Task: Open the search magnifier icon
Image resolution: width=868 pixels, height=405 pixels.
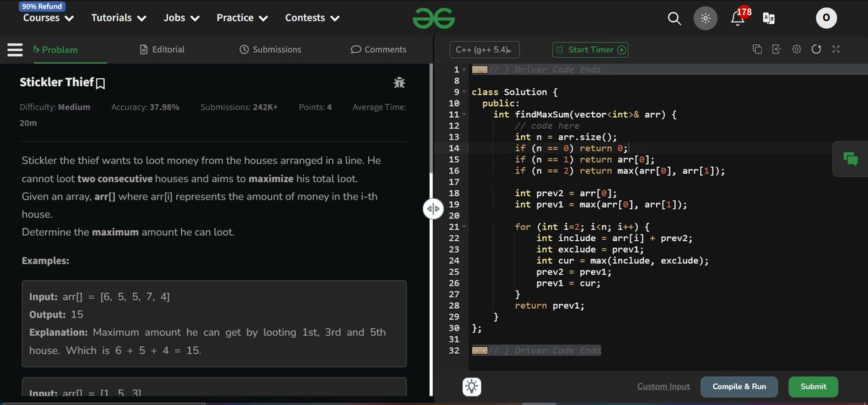Action: [674, 18]
